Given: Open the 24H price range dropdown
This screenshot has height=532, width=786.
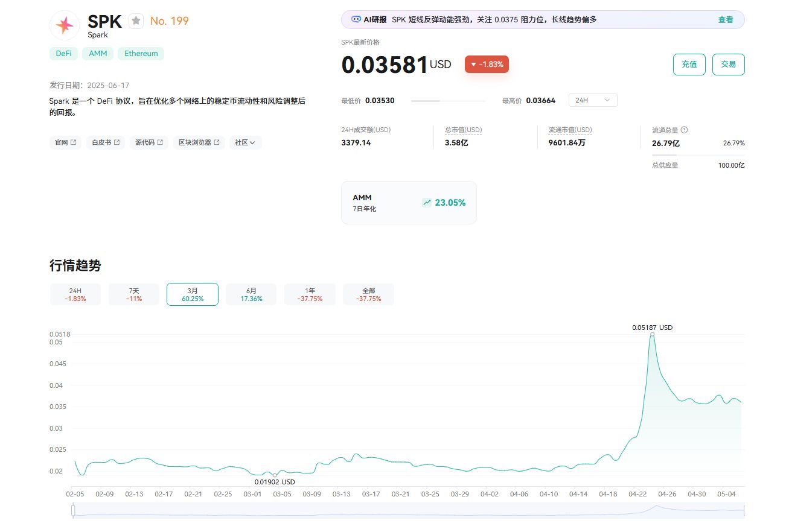Looking at the screenshot, I should tap(593, 100).
